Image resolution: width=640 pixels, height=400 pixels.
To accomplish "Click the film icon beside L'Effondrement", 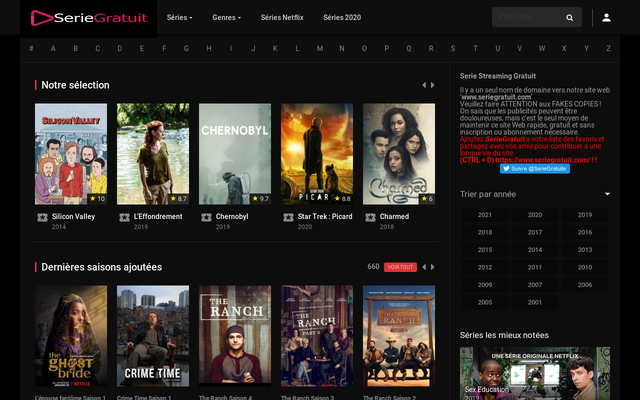I will [124, 217].
